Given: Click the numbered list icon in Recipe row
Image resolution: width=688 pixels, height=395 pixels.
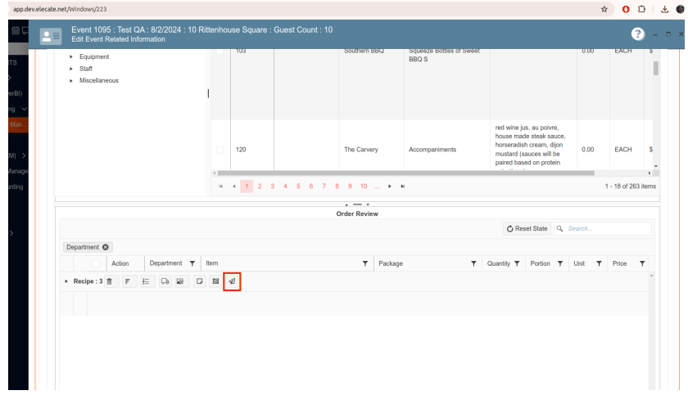Looking at the screenshot, I should click(146, 281).
